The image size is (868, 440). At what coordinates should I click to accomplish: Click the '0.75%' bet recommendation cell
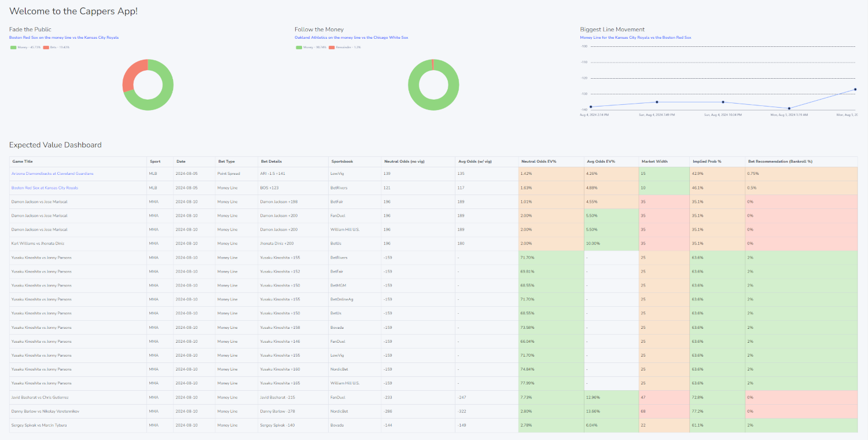[x=801, y=174]
